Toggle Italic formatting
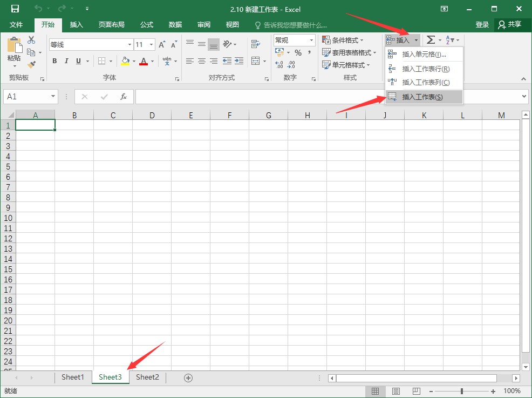The width and height of the screenshot is (532, 398). pyautogui.click(x=67, y=61)
